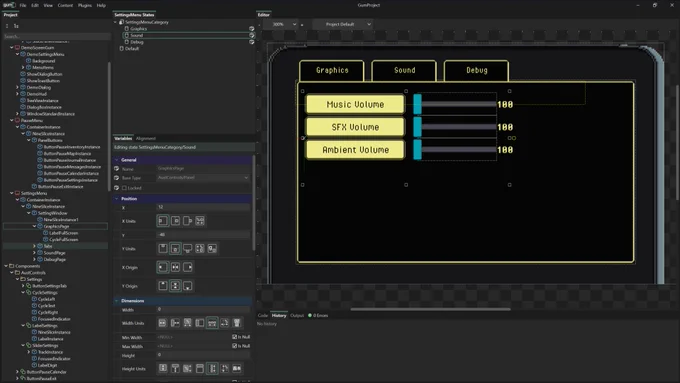Collapse the Position section

point(117,199)
